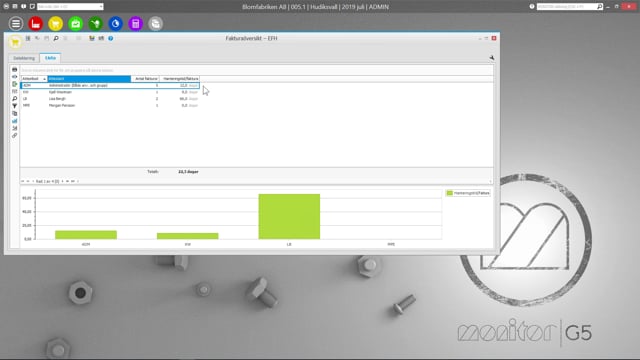The height and width of the screenshot is (360, 640).
Task: Click the ADM bar in chart
Action: pos(86,235)
